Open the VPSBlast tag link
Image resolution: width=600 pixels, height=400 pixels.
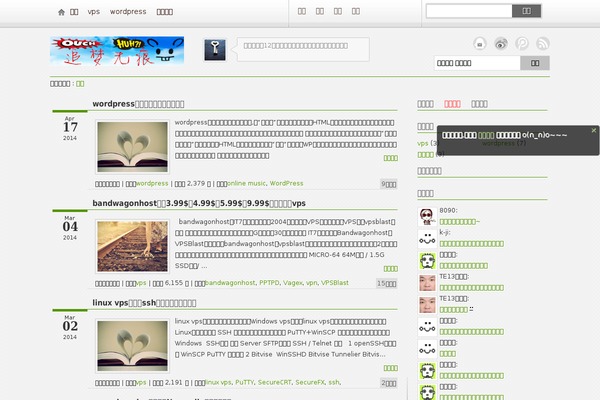334,283
